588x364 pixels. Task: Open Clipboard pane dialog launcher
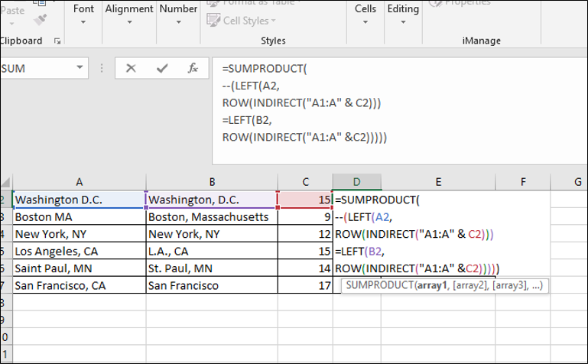tap(57, 41)
